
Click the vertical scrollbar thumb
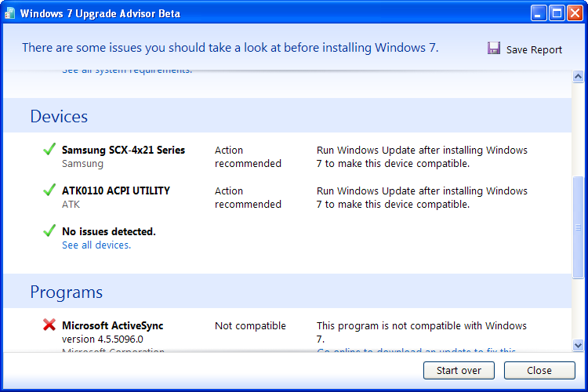coord(578,227)
